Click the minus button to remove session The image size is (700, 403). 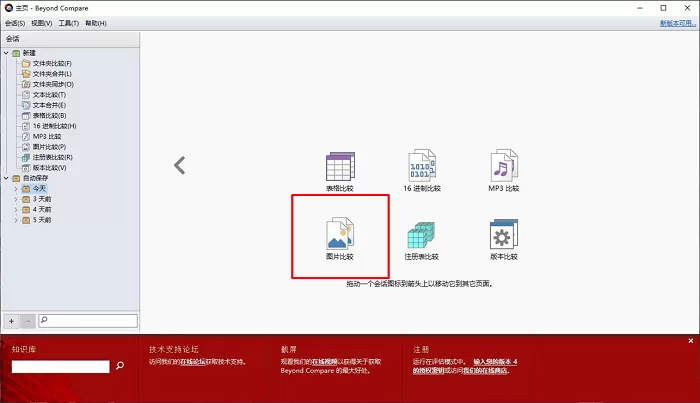point(28,321)
